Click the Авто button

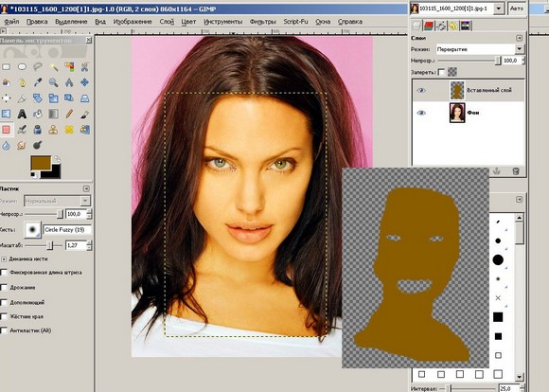point(517,9)
